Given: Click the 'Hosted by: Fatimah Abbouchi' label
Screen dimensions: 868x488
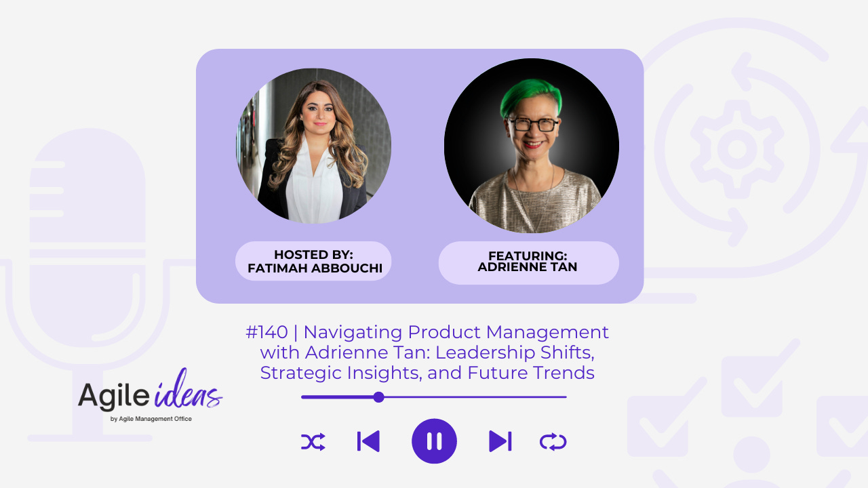Looking at the screenshot, I should 313,261.
